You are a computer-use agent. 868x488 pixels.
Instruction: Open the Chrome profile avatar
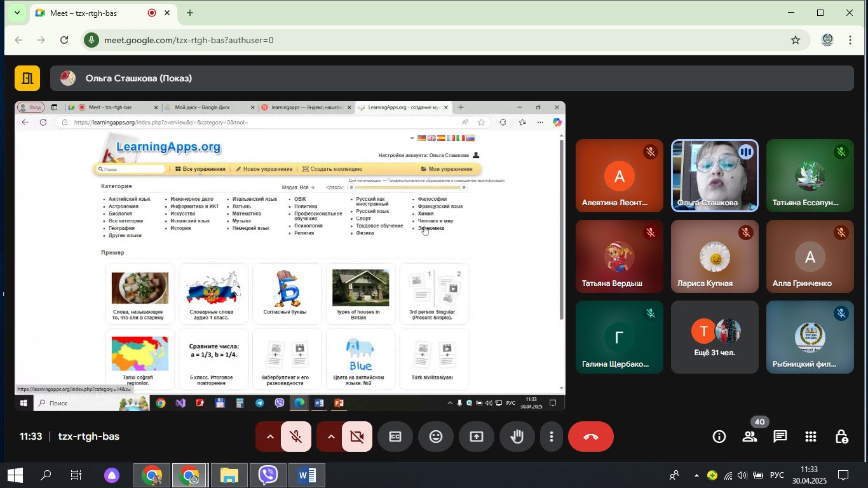[827, 40]
